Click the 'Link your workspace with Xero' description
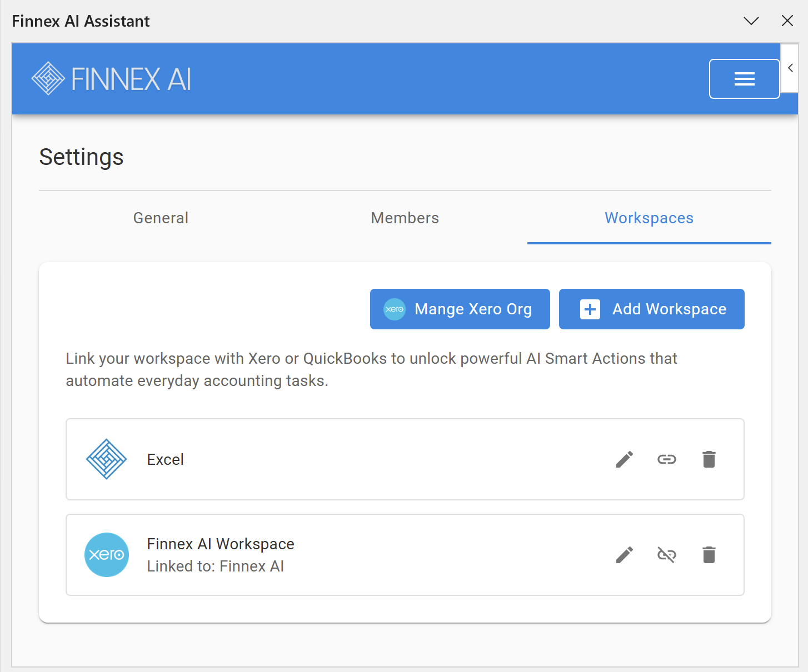The width and height of the screenshot is (808, 672). tap(372, 369)
